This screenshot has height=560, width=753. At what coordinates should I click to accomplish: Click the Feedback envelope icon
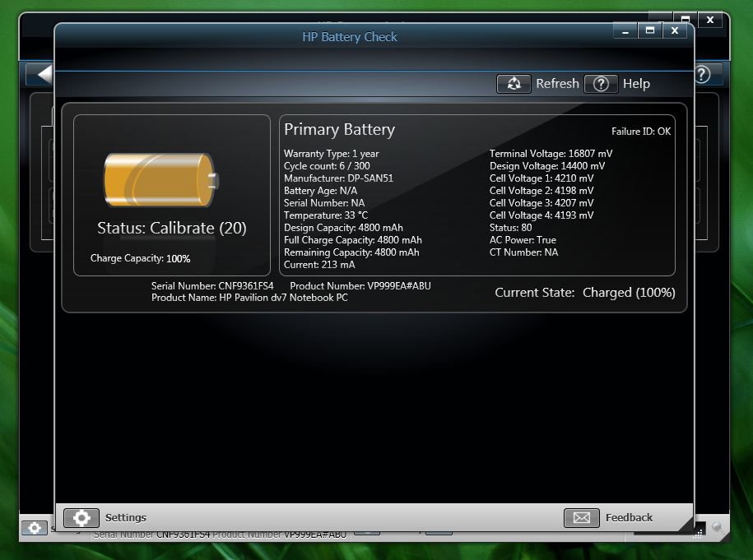[581, 517]
